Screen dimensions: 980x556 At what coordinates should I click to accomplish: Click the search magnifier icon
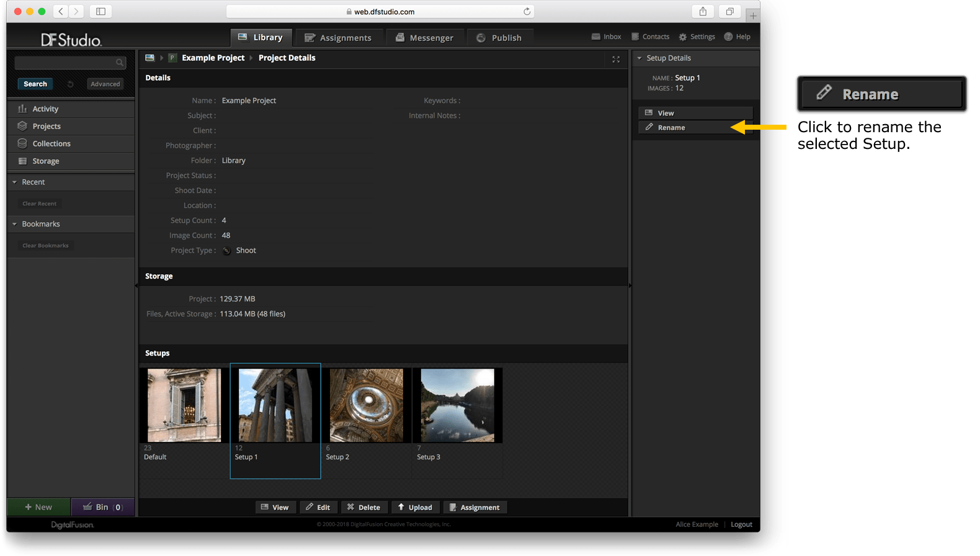click(x=120, y=63)
